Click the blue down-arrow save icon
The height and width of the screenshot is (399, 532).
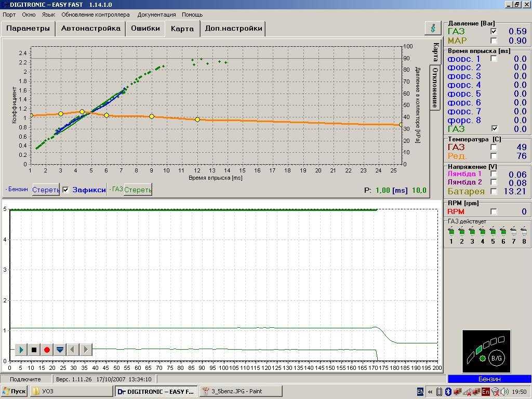tap(60, 350)
